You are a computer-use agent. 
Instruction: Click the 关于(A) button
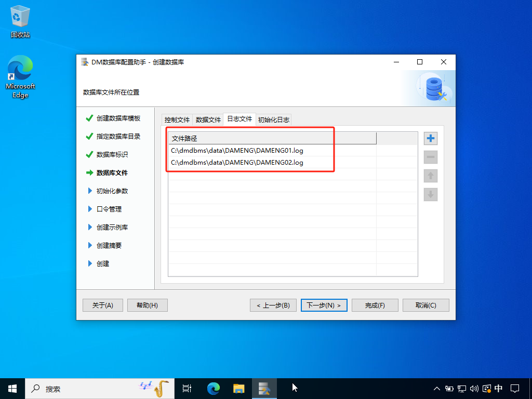(x=102, y=305)
